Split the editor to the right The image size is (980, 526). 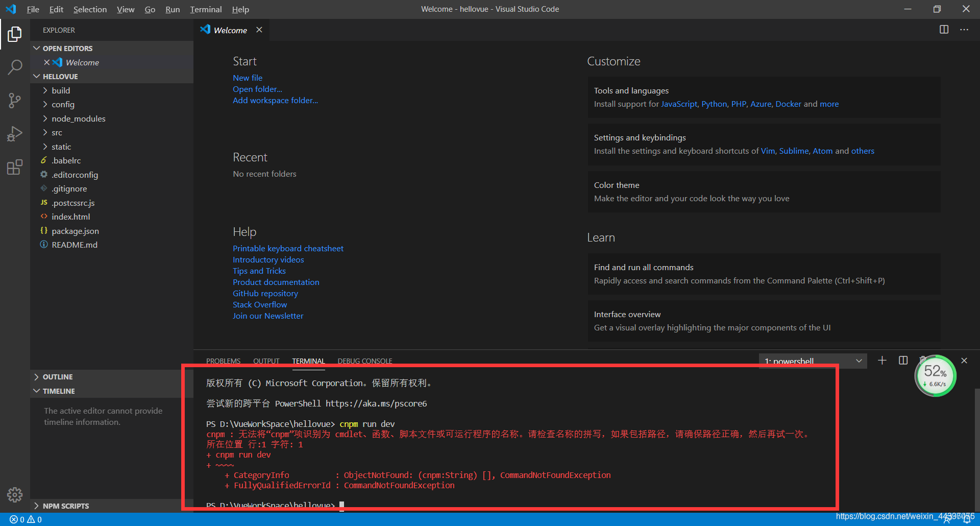pyautogui.click(x=944, y=30)
